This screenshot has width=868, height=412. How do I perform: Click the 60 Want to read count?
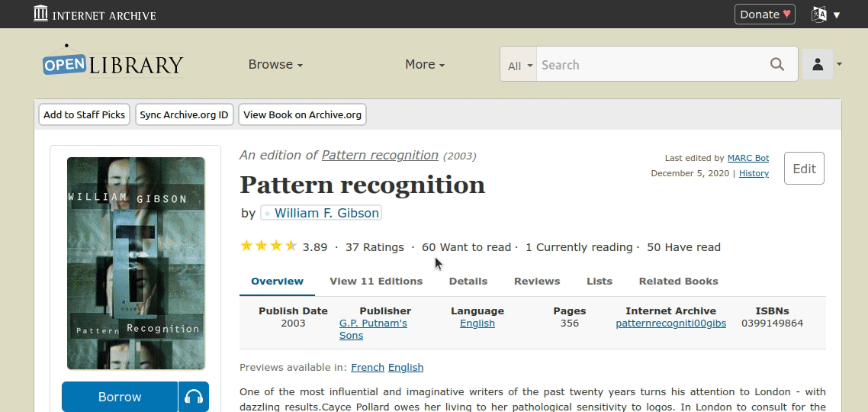pyautogui.click(x=466, y=247)
